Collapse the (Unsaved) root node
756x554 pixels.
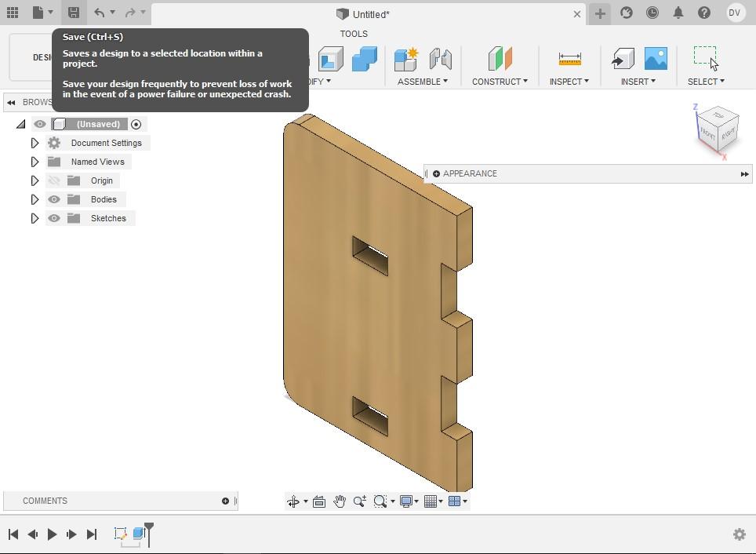click(x=20, y=125)
